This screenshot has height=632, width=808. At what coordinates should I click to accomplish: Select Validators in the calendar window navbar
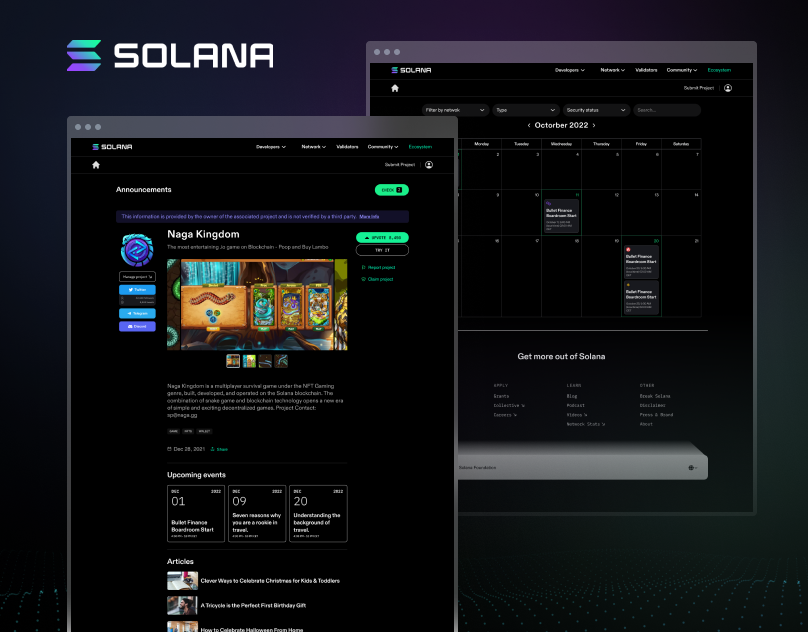(646, 70)
